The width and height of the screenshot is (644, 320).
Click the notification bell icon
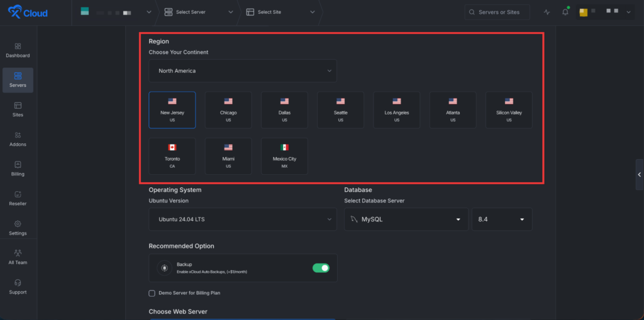pyautogui.click(x=565, y=12)
